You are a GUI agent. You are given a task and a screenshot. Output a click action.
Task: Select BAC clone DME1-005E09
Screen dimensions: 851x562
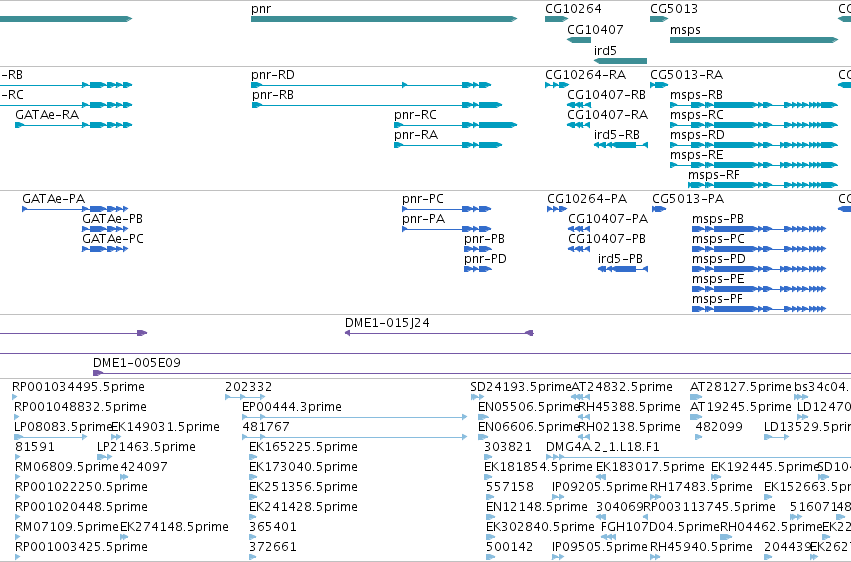pyautogui.click(x=472, y=373)
